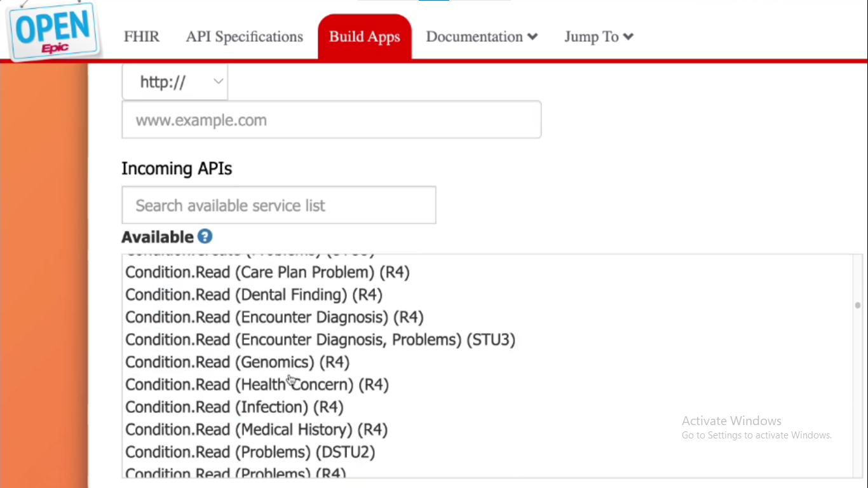Select Condition.Read (Infection) (R4)
Image resolution: width=868 pixels, height=488 pixels.
click(234, 407)
